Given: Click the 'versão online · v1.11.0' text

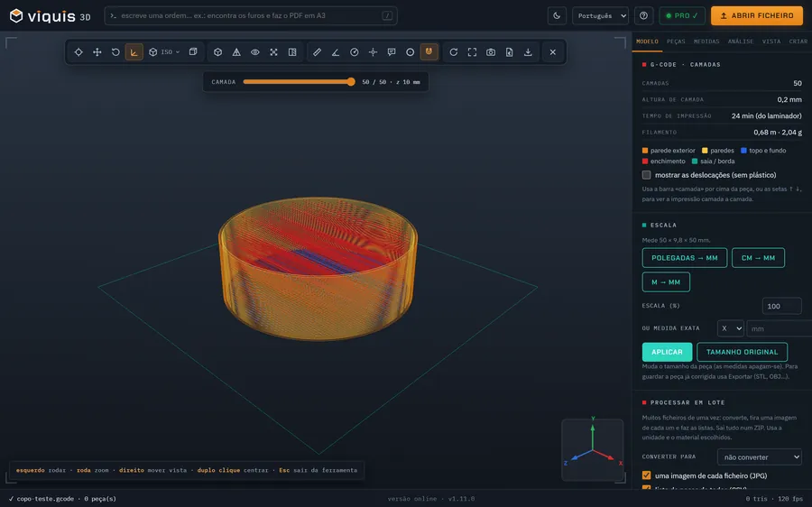Looking at the screenshot, I should pyautogui.click(x=431, y=499).
